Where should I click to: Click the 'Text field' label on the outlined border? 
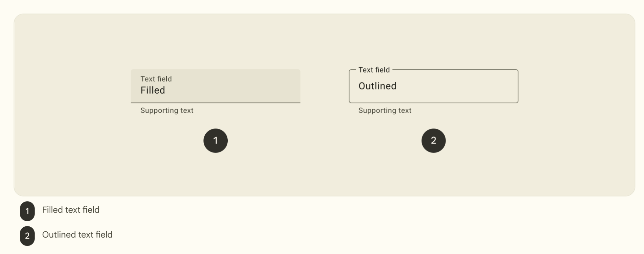point(374,70)
